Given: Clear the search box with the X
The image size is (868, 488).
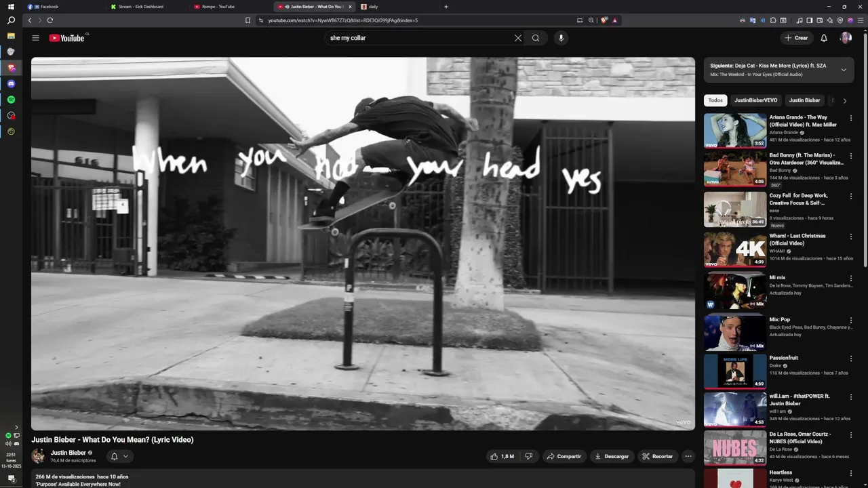Looking at the screenshot, I should tap(518, 38).
